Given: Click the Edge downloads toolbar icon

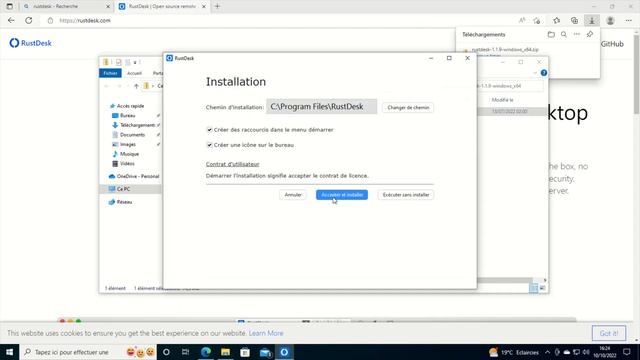Looking at the screenshot, I should pos(591,20).
